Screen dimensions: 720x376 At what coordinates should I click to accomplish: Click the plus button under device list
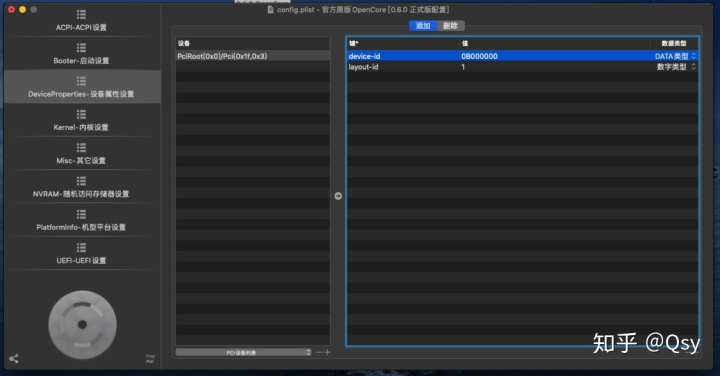coord(327,352)
